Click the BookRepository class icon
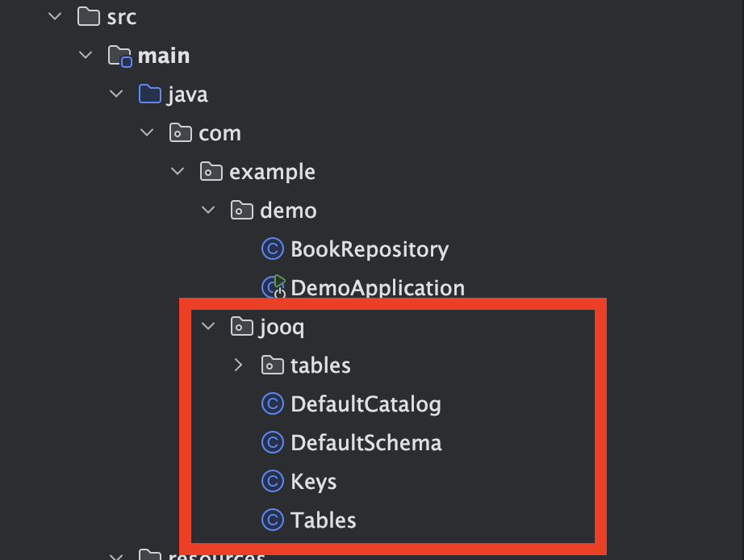The height and width of the screenshot is (560, 744). coord(273,249)
